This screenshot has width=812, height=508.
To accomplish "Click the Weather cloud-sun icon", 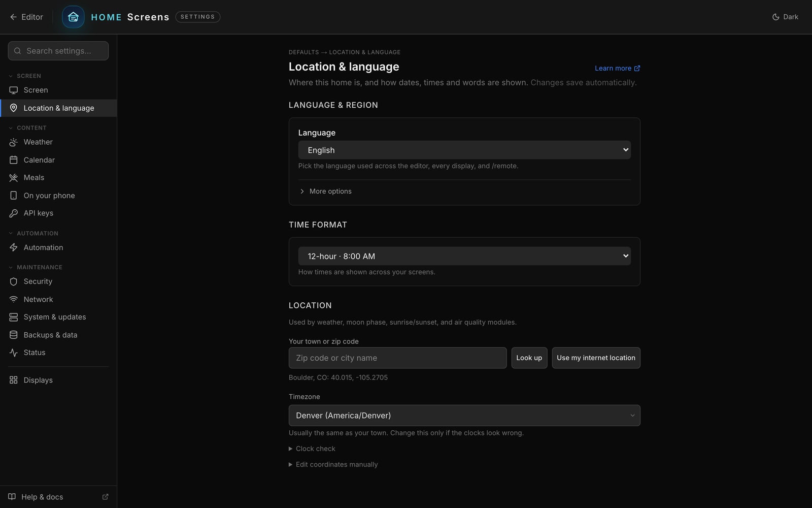I will [x=14, y=142].
